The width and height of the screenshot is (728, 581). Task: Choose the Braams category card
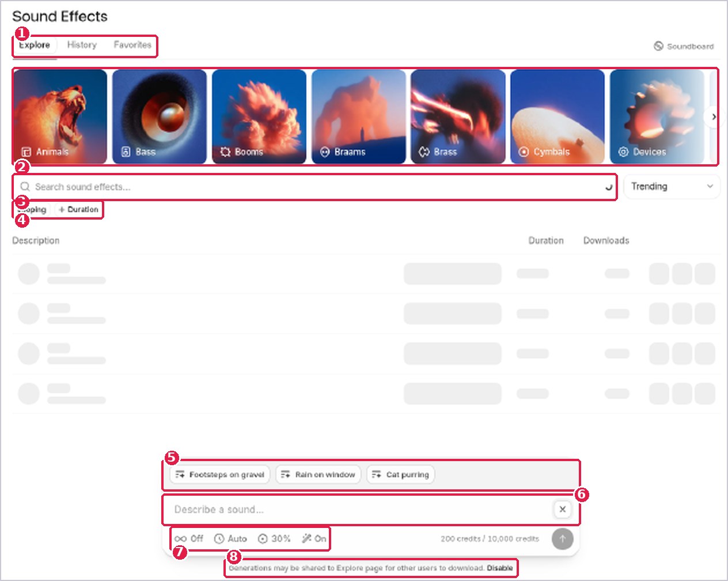(x=359, y=116)
